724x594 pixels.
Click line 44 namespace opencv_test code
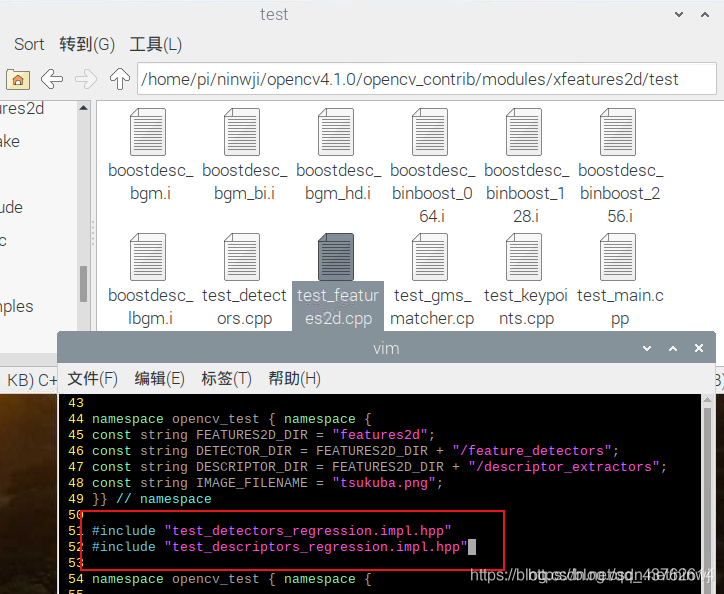coord(231,419)
